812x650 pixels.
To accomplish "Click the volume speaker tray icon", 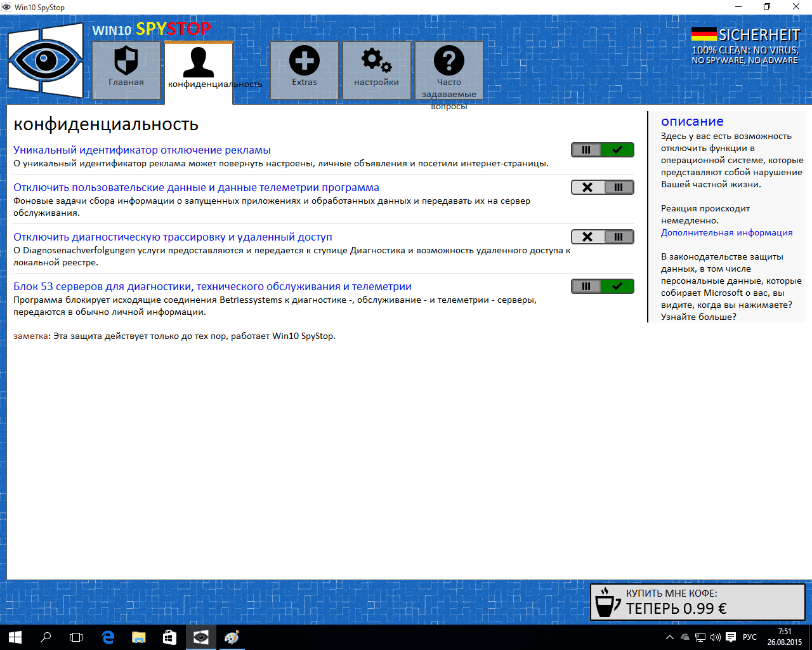I will (x=716, y=637).
